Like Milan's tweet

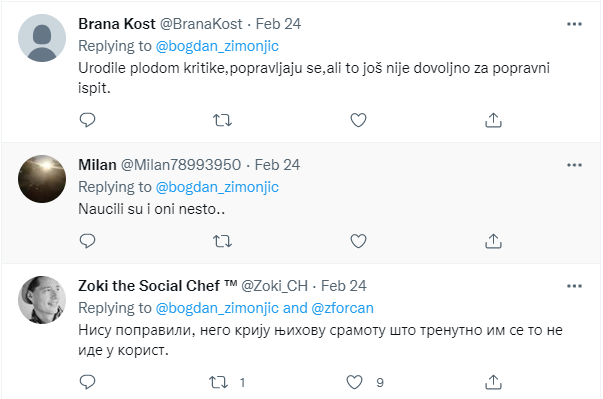(x=358, y=241)
